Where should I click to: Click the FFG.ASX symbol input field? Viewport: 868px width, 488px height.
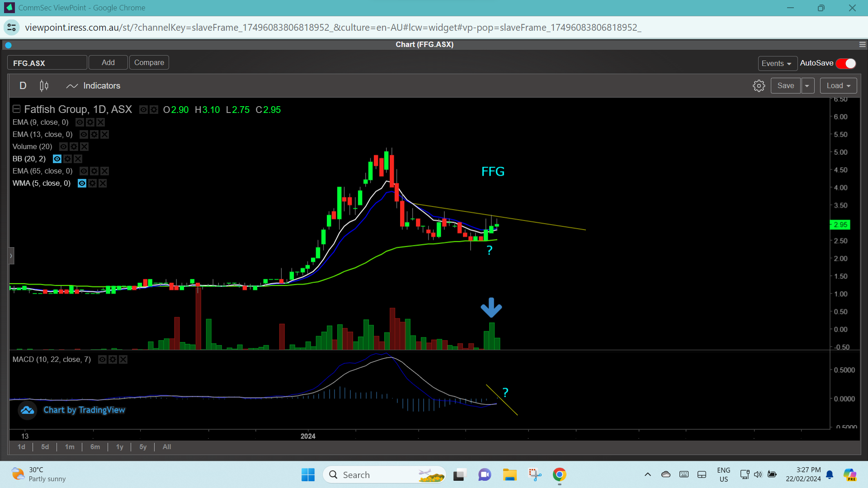tap(47, 63)
